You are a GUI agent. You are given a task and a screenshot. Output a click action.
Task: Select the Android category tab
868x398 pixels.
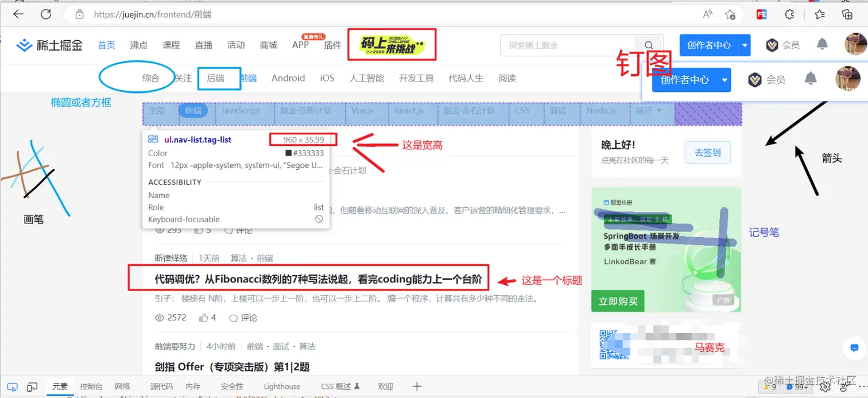tap(288, 78)
